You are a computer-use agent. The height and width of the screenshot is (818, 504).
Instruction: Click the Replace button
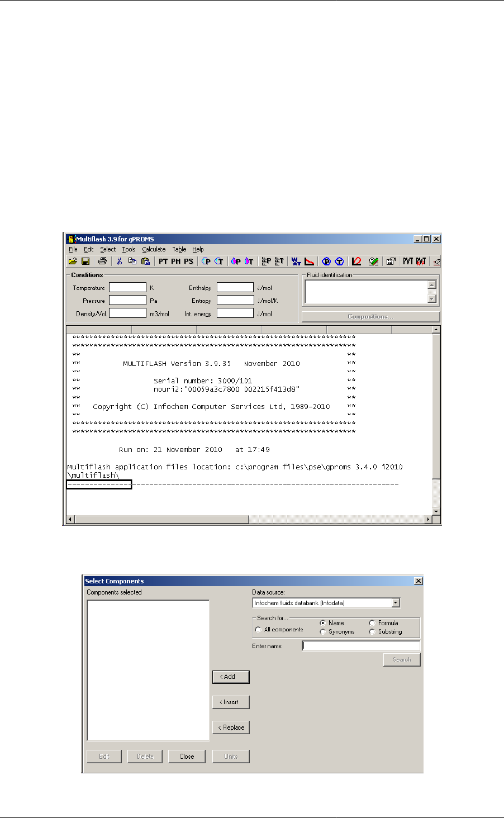(x=231, y=727)
